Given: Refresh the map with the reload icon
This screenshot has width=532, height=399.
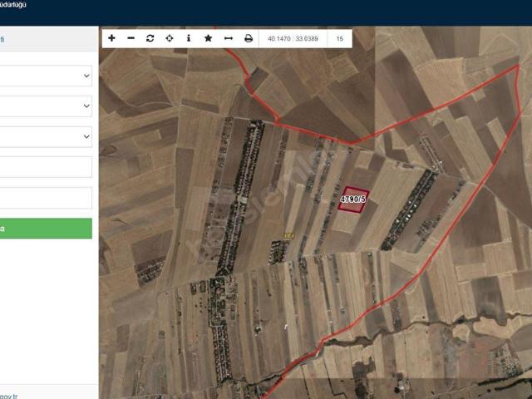Looking at the screenshot, I should 150,38.
